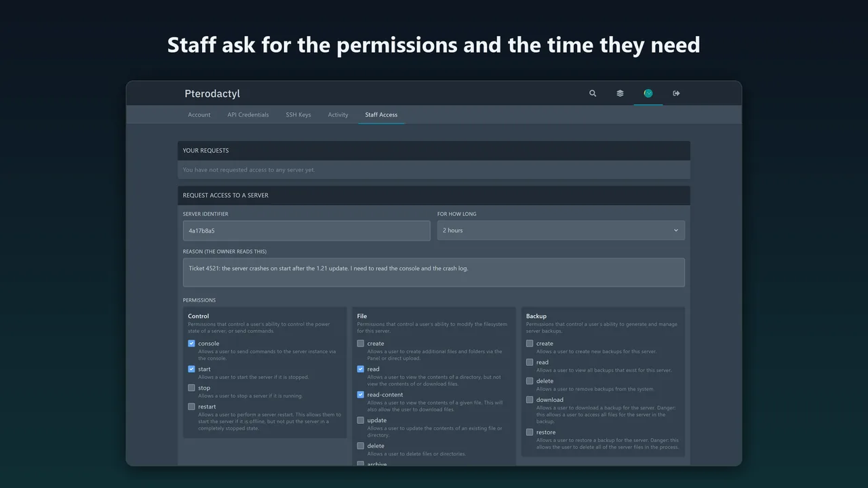Click into the Reason text area

[434, 272]
